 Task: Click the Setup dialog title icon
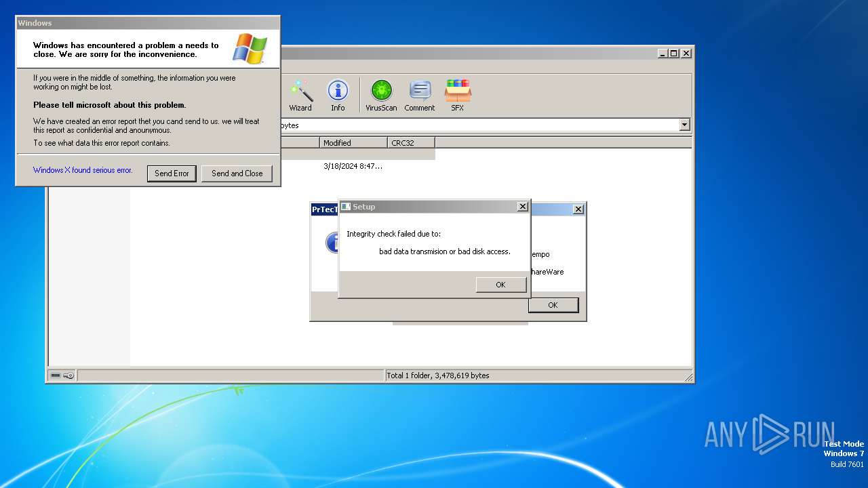(x=345, y=207)
